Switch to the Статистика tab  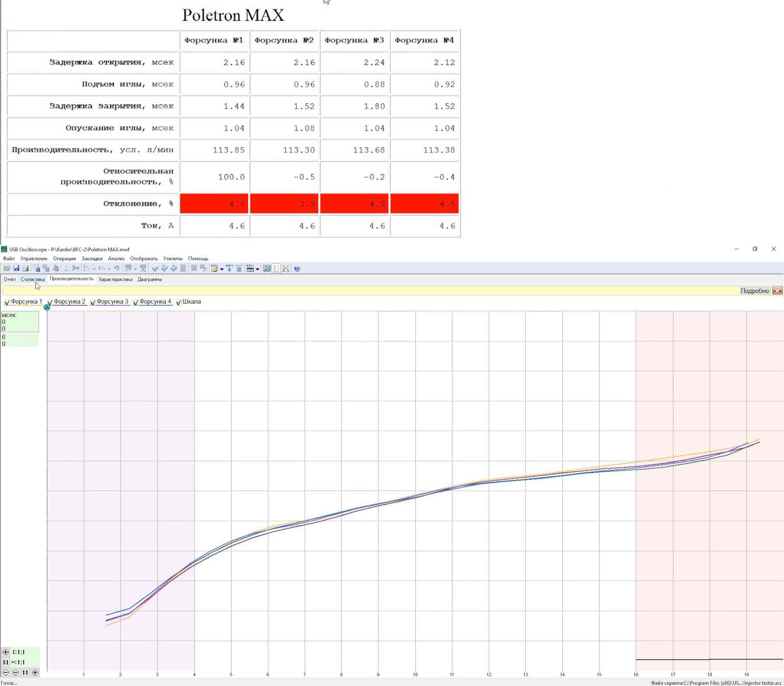tap(33, 279)
